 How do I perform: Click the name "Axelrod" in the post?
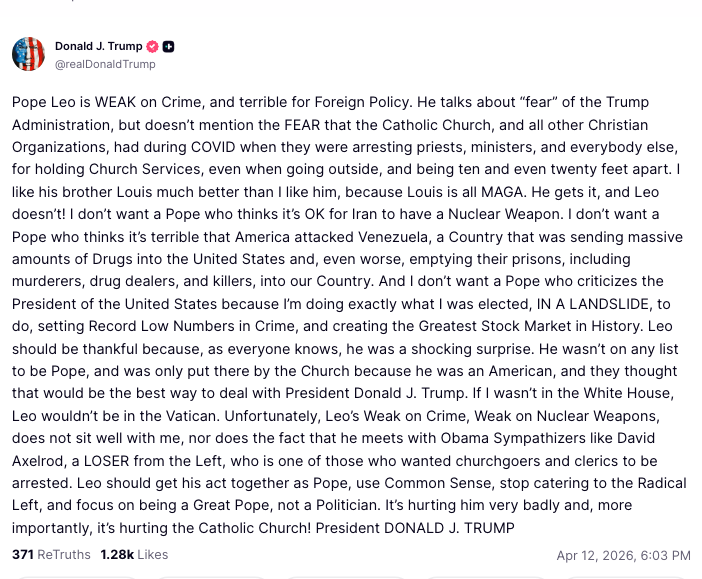tap(40, 459)
